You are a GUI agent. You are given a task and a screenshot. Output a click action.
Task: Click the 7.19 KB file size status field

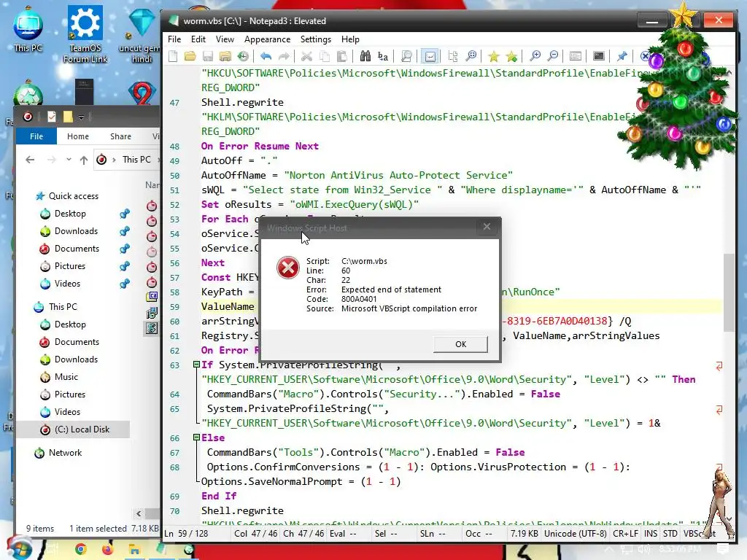tap(524, 534)
